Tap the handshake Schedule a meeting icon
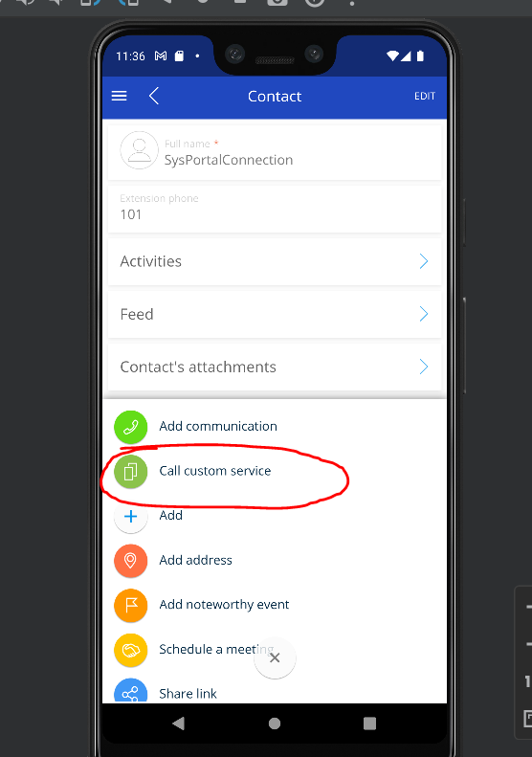This screenshot has width=532, height=757. [x=130, y=650]
